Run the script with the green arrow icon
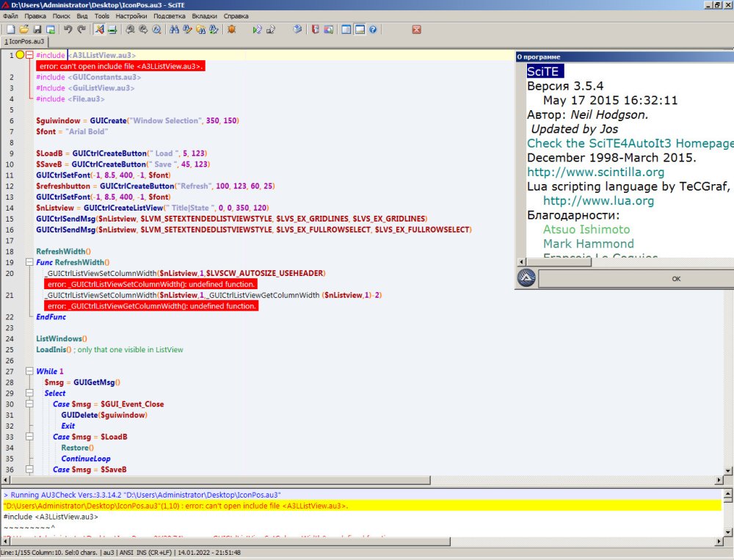The width and height of the screenshot is (734, 560). pos(257,29)
